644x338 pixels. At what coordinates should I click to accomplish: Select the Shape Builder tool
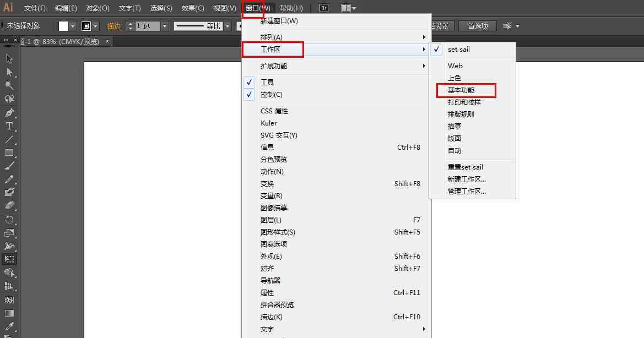click(9, 273)
